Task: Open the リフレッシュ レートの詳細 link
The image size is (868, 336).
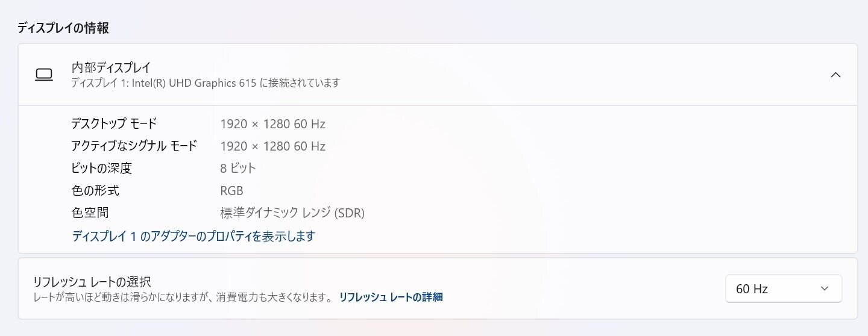Action: point(391,297)
